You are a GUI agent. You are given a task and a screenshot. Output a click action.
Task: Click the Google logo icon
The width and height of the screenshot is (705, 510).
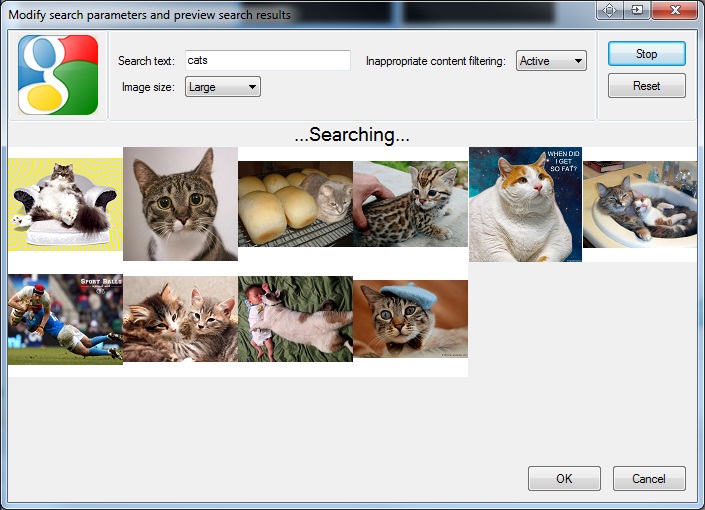[x=58, y=75]
